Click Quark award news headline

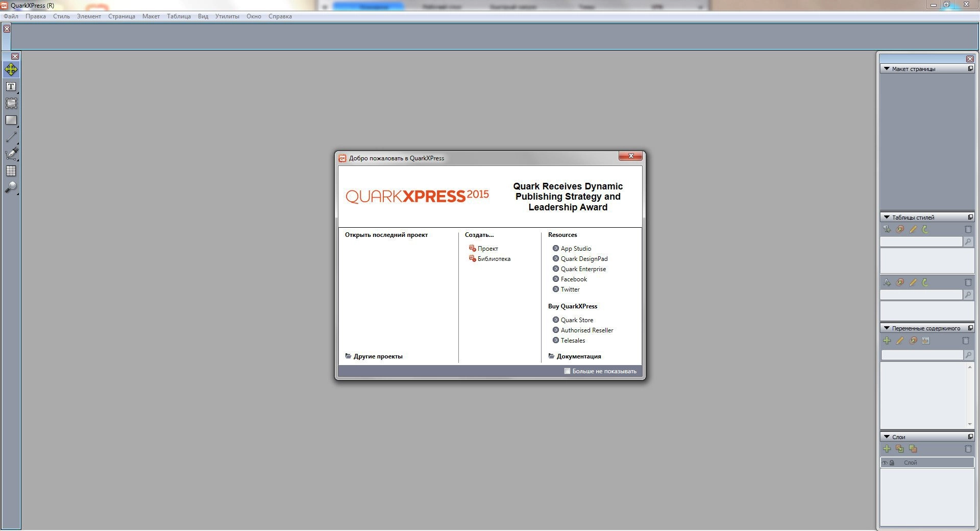(x=568, y=197)
